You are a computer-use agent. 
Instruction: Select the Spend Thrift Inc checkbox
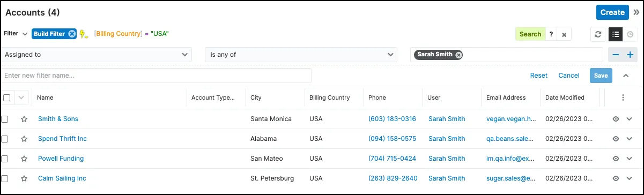click(x=5, y=139)
